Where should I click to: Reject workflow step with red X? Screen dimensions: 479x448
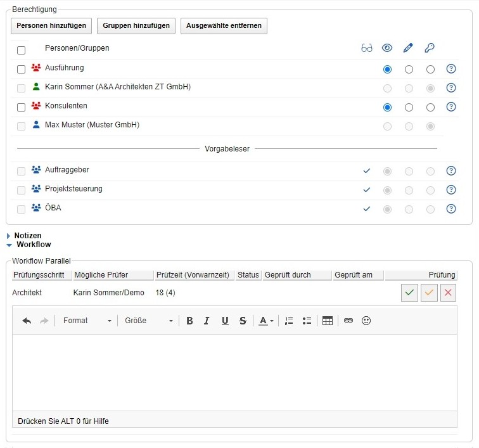click(448, 293)
